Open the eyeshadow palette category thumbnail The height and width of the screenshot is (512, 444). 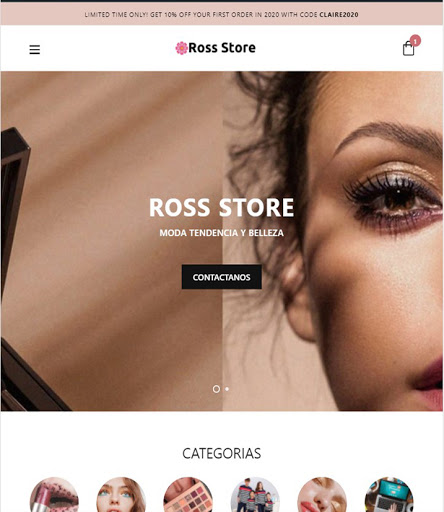coord(188,495)
